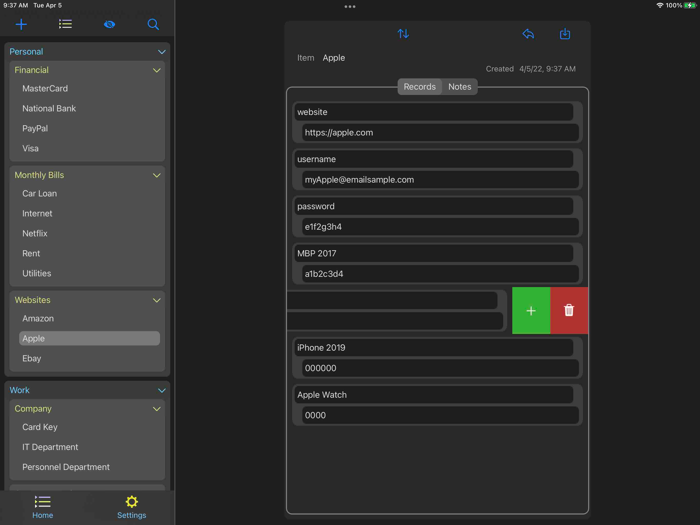Image resolution: width=700 pixels, height=525 pixels.
Task: Edit the 0000 value field
Action: (440, 416)
